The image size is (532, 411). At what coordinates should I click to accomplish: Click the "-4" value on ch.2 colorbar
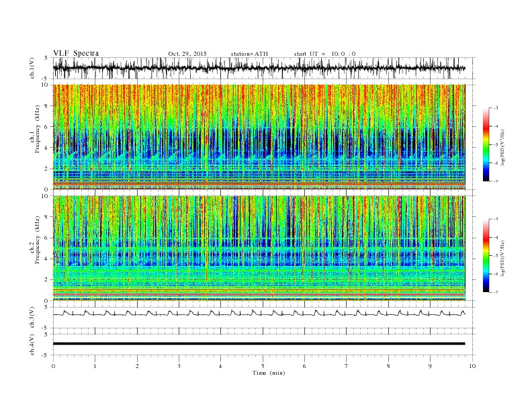coord(496,237)
